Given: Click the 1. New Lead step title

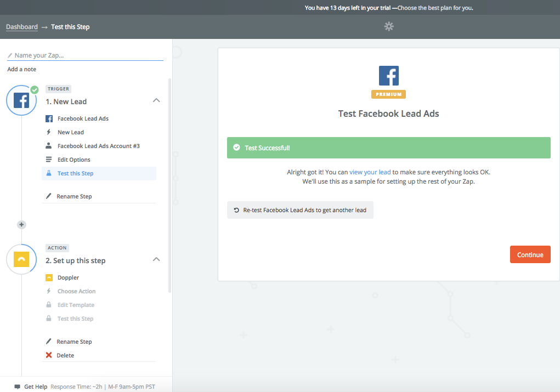Looking at the screenshot, I should point(66,101).
